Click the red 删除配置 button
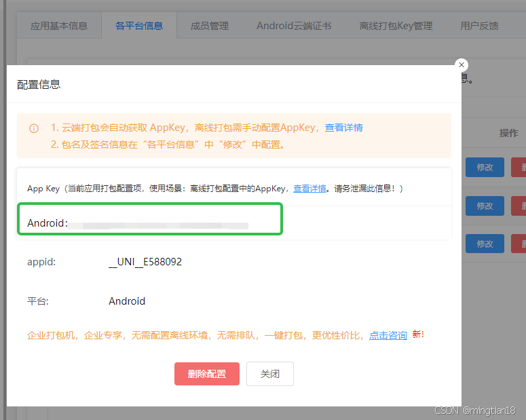Image resolution: width=526 pixels, height=420 pixels. [207, 374]
